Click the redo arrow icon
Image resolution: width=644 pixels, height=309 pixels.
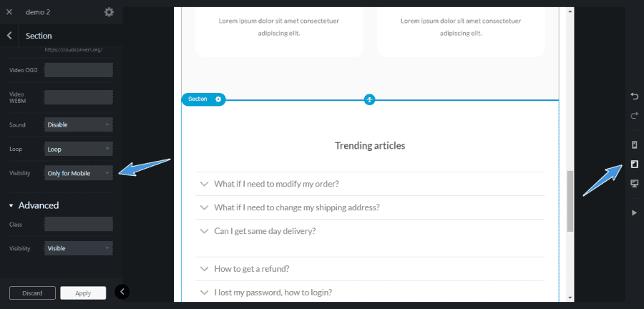(634, 115)
